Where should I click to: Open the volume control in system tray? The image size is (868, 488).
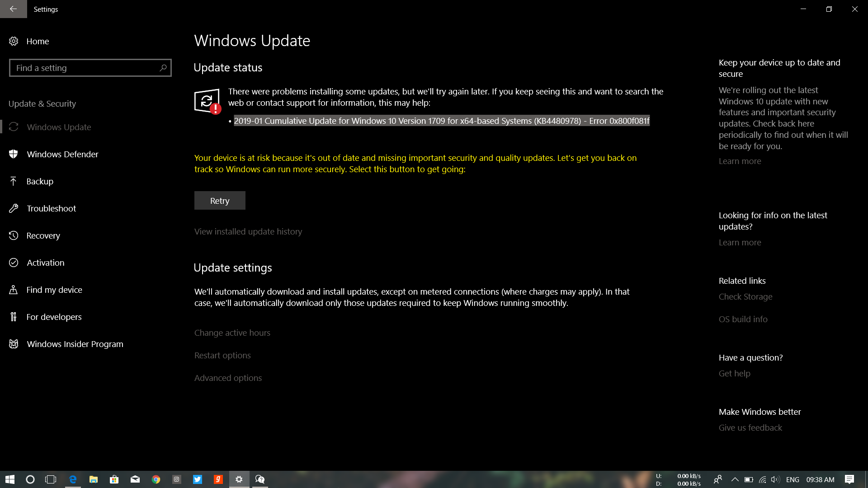(775, 479)
